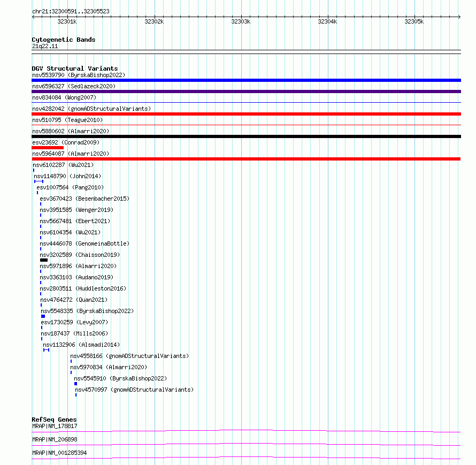Screen dimensions: 476x465
Task: Open nsv4764272 (Quan2021) variant
Action: [x=74, y=300]
